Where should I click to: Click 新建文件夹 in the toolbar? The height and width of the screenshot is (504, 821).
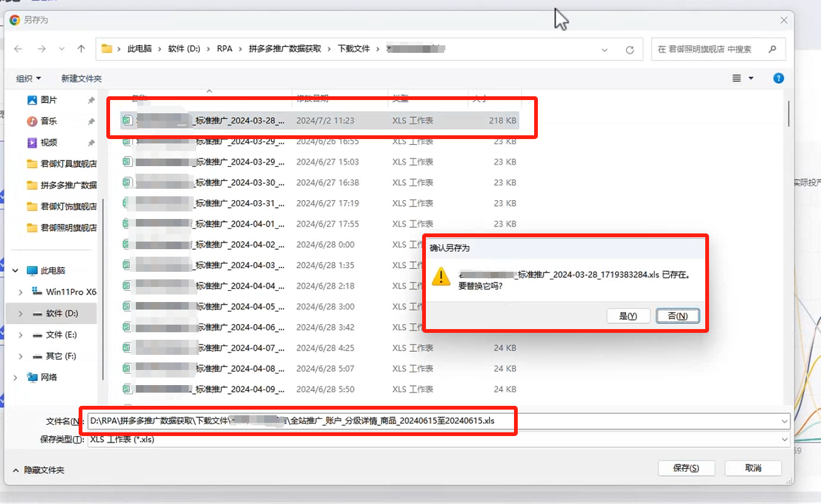click(81, 79)
